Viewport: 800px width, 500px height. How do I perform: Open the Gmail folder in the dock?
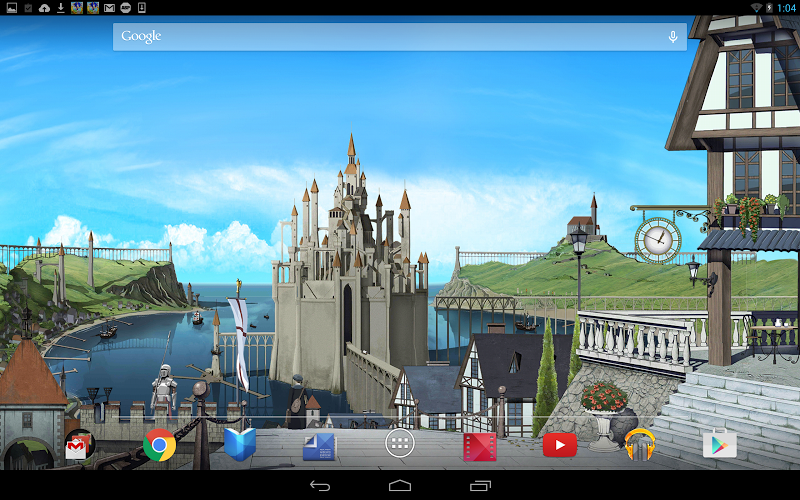[x=80, y=445]
